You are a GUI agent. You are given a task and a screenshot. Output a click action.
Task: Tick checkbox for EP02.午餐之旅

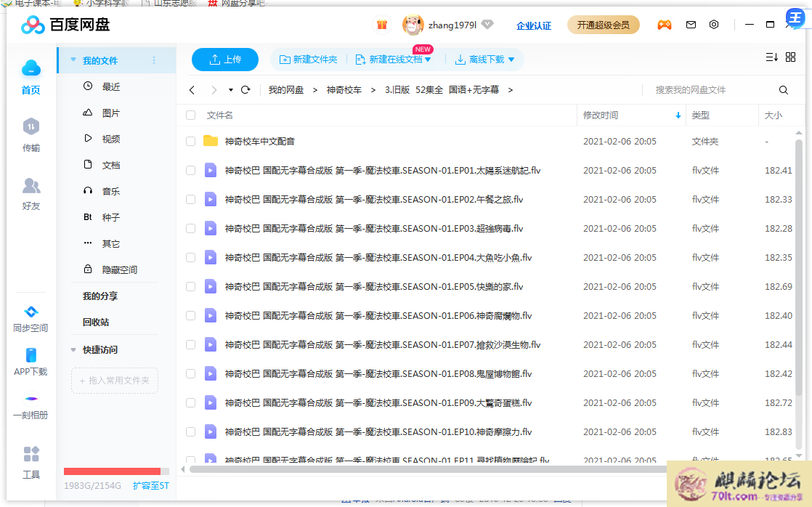coord(190,199)
